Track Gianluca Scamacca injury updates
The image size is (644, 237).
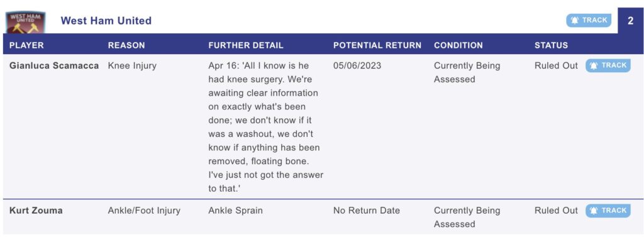pyautogui.click(x=608, y=65)
